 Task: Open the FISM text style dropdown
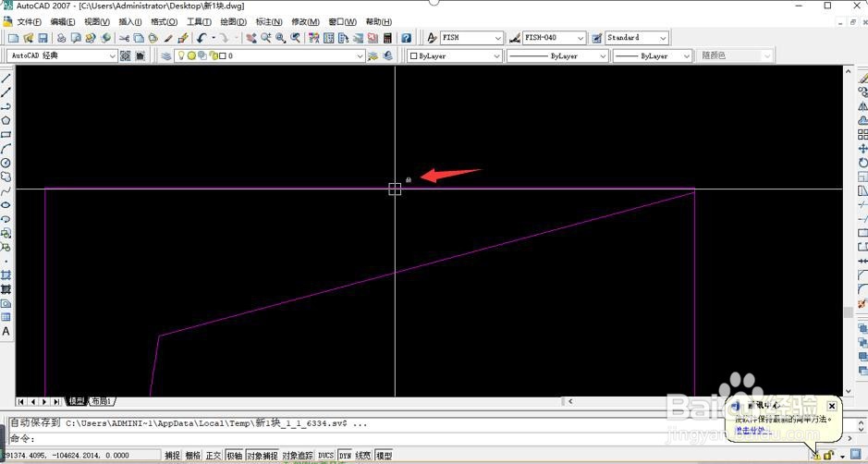pos(498,38)
